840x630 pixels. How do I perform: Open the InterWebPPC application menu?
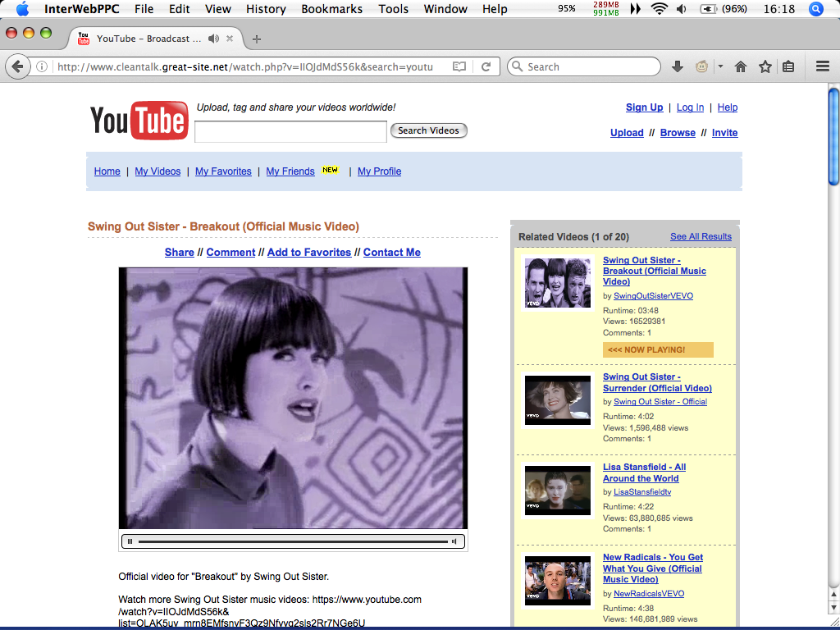coord(81,8)
